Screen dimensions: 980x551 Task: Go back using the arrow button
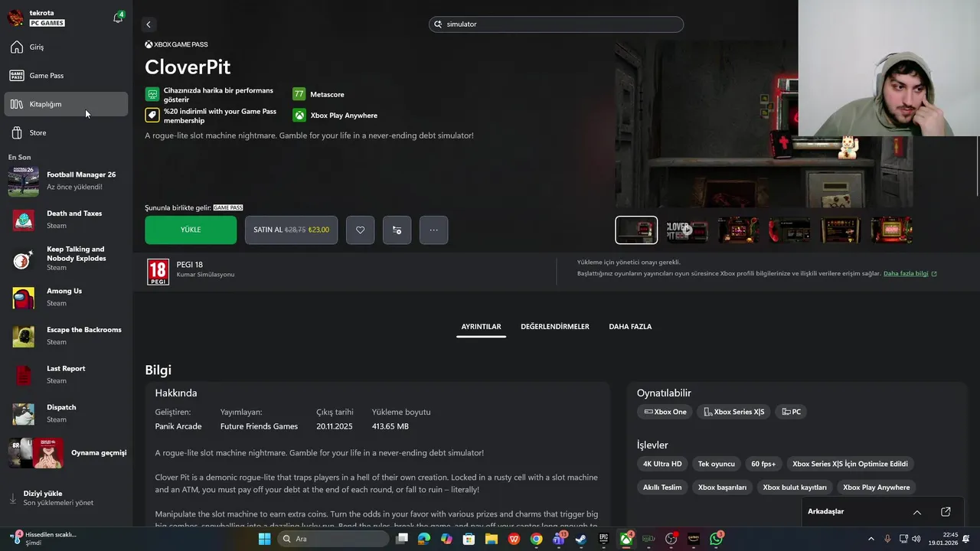coord(149,24)
